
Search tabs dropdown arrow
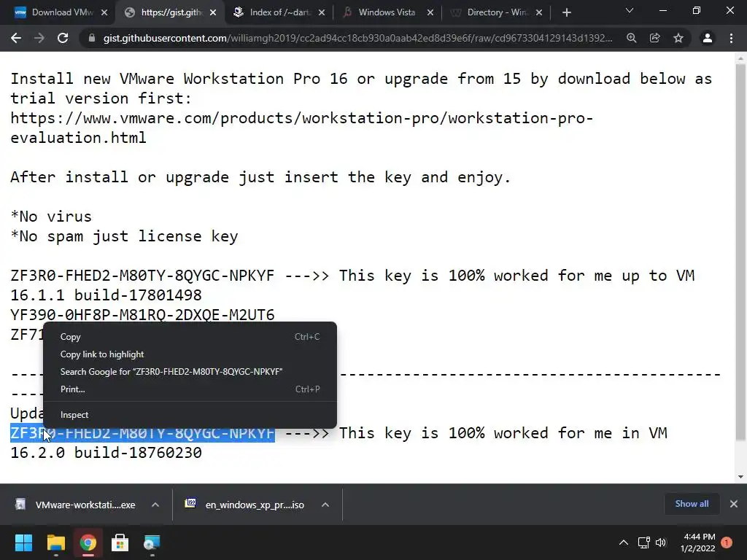[x=630, y=10]
